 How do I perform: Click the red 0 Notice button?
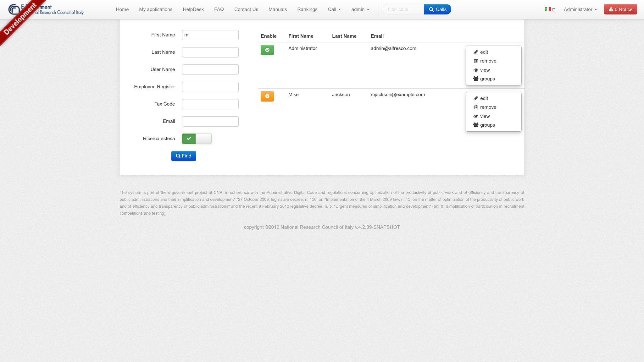pyautogui.click(x=620, y=9)
